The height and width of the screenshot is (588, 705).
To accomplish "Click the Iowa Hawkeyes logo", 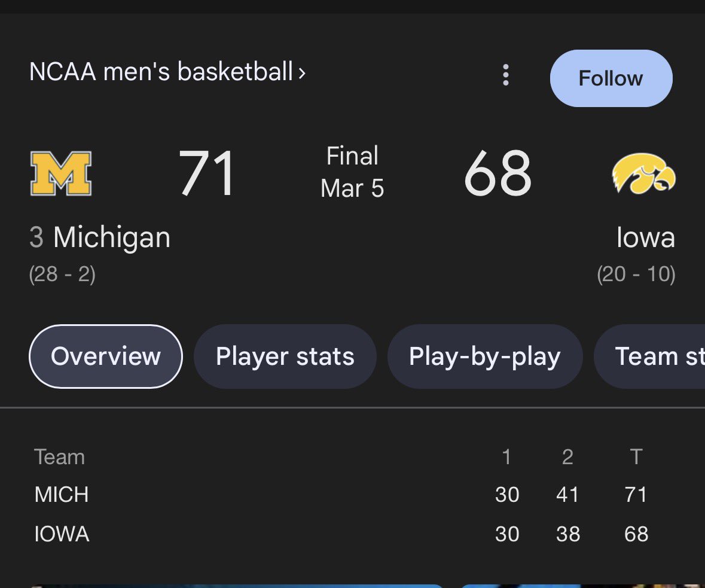I will pyautogui.click(x=643, y=173).
